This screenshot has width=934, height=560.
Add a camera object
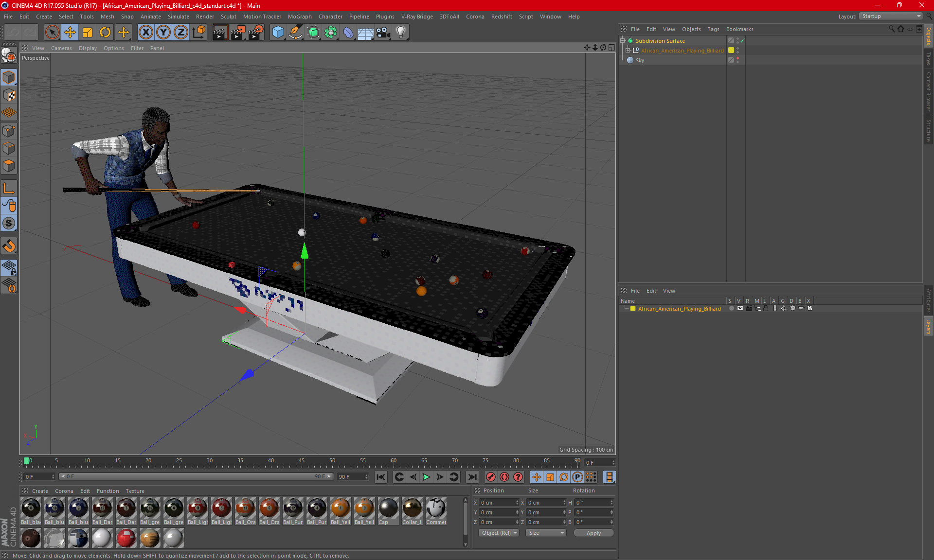tap(383, 33)
